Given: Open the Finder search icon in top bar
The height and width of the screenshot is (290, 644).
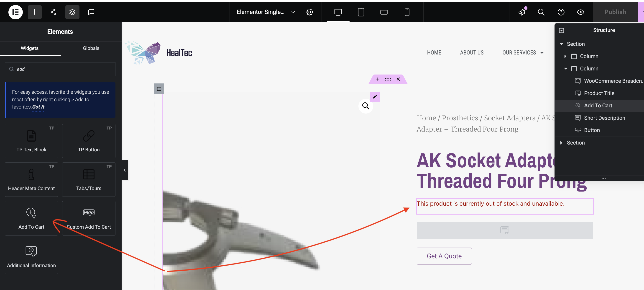Looking at the screenshot, I should pos(541,12).
